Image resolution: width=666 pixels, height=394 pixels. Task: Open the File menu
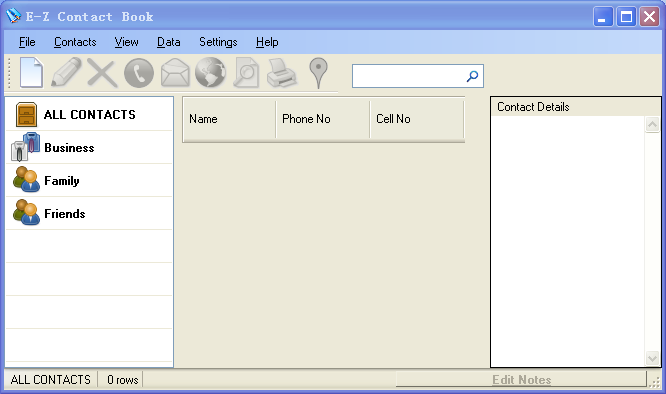(x=27, y=42)
